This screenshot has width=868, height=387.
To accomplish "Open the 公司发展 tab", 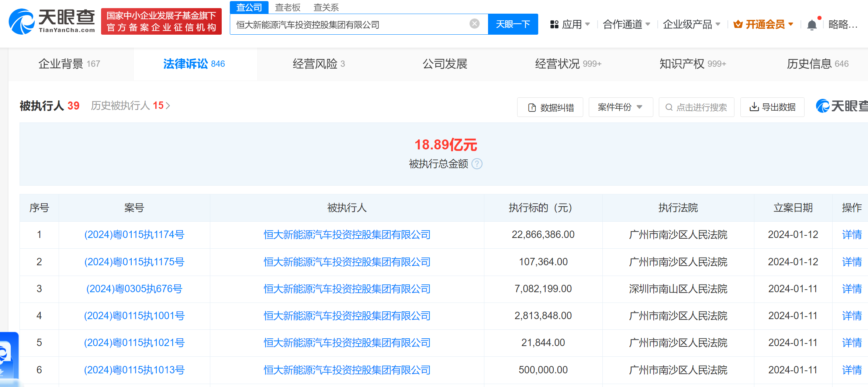I will pyautogui.click(x=445, y=64).
